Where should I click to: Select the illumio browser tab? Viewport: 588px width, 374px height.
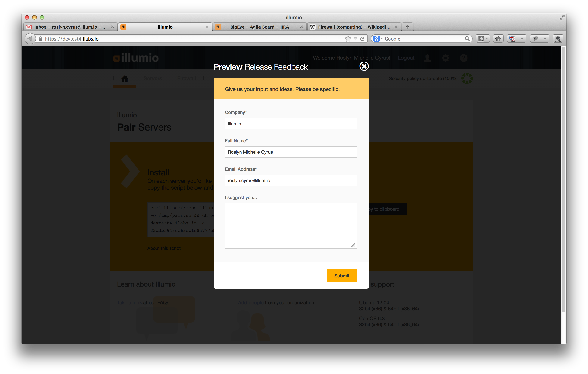[x=165, y=27]
